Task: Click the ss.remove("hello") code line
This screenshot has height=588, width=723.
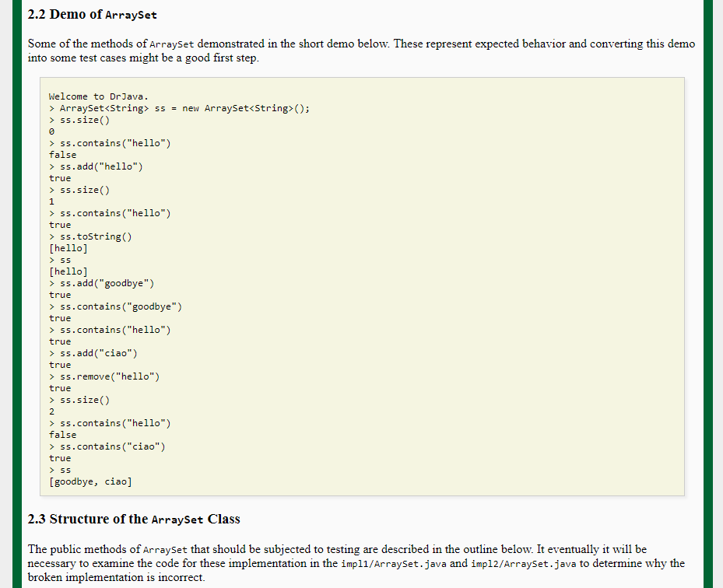Action: click(104, 376)
